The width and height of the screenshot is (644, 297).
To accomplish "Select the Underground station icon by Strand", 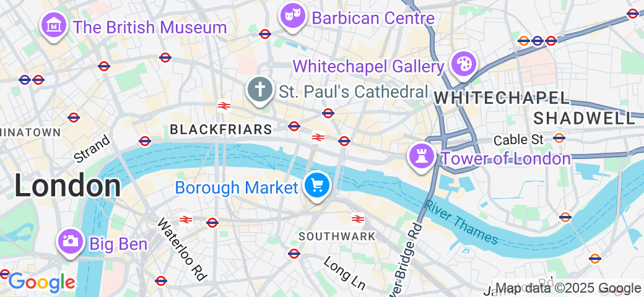I will click(x=145, y=141).
